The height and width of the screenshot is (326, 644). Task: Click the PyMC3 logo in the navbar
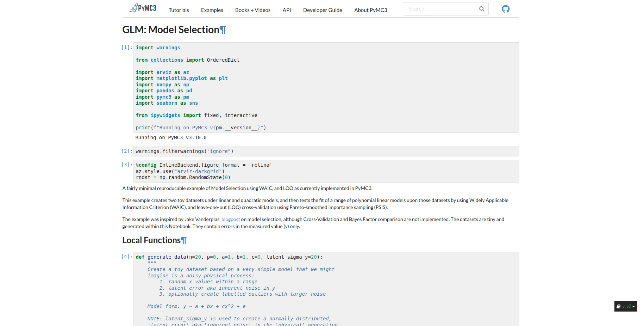tap(143, 8)
